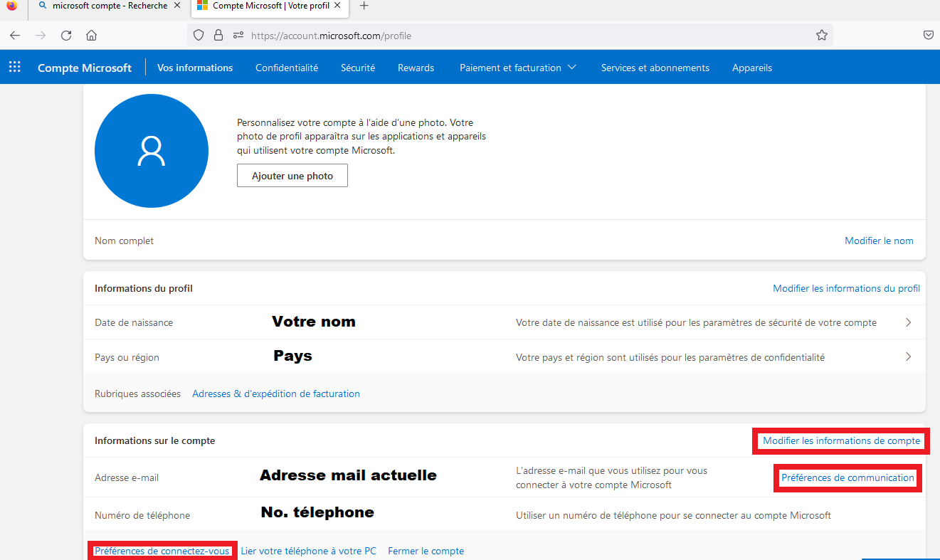Switch to the 'microsoft compte - Recherche' tab
This screenshot has height=560, width=940.
click(110, 6)
